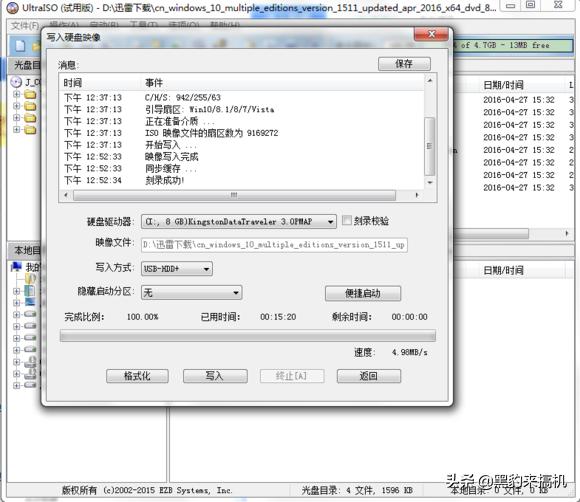This screenshot has width=580, height=502.
Task: Click the 光盘目录: 4 文件, 1596 KB status
Action: point(357,491)
